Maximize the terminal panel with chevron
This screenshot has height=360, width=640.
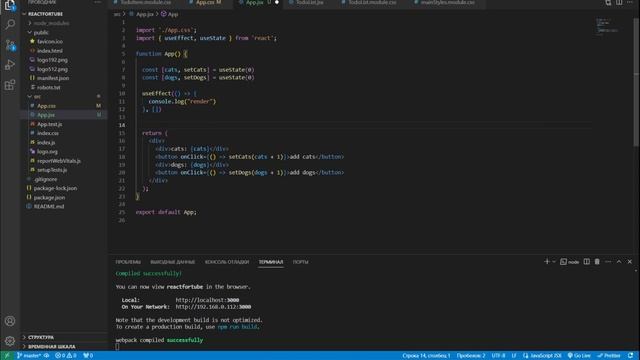[619, 262]
